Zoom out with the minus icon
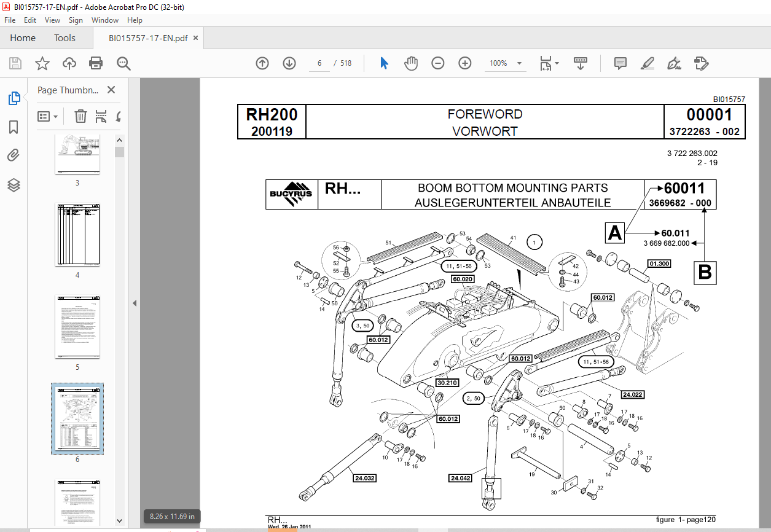This screenshot has width=771, height=532. pos(438,63)
